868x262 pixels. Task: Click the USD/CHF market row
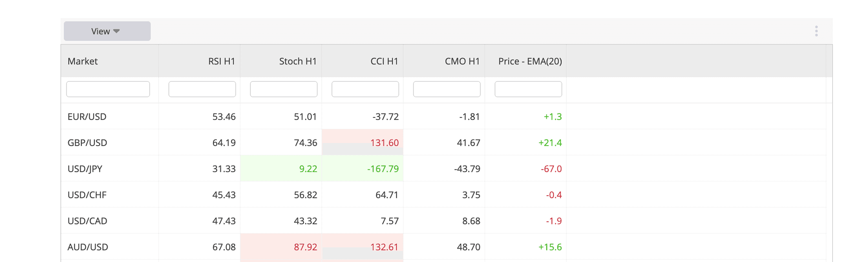click(87, 195)
